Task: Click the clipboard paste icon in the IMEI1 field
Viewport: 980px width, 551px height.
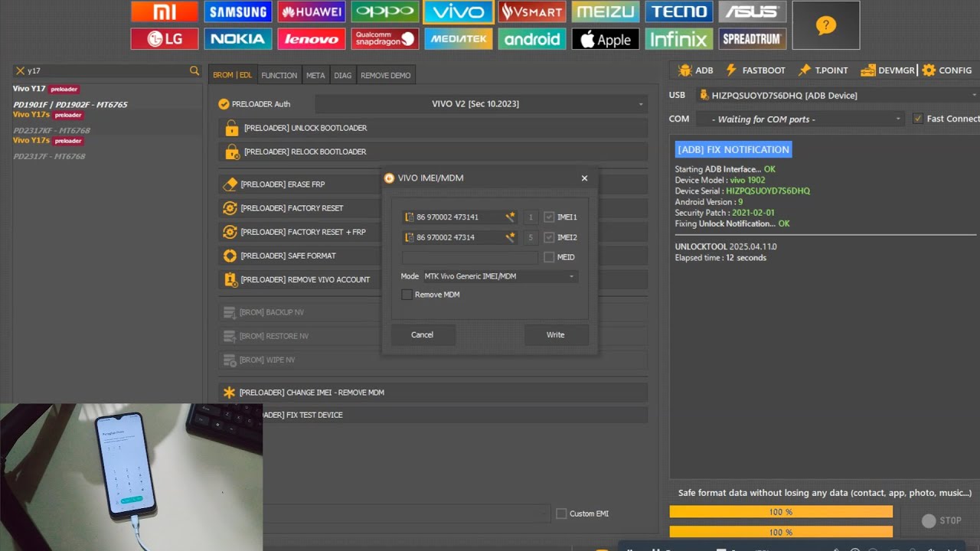Action: point(410,217)
